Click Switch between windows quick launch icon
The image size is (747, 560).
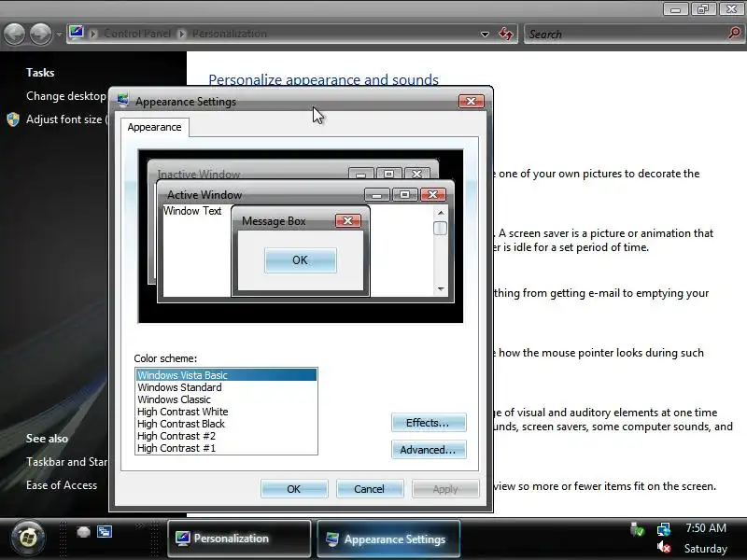[x=105, y=531]
